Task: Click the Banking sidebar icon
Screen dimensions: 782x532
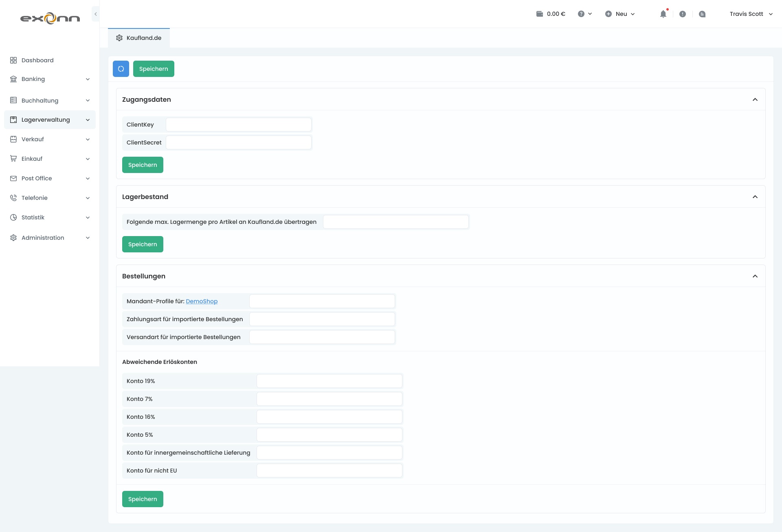Action: point(13,79)
